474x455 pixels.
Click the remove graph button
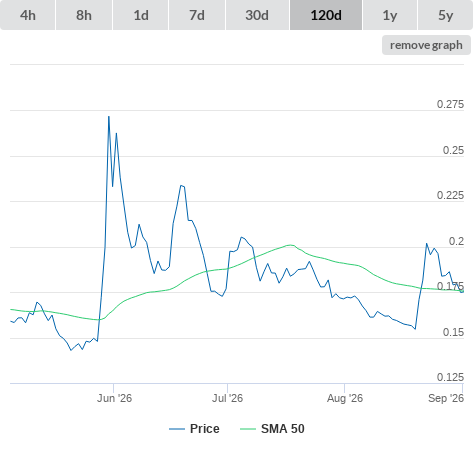pyautogui.click(x=426, y=45)
